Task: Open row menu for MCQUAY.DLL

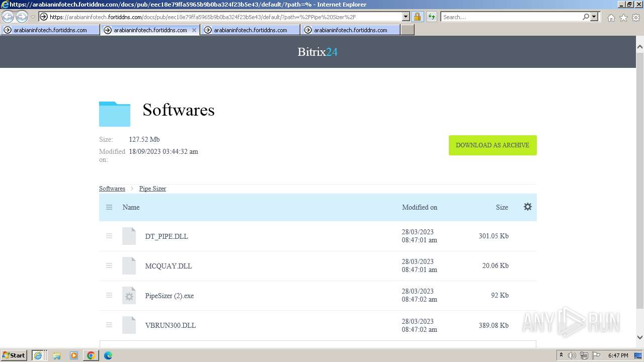Action: point(109,265)
